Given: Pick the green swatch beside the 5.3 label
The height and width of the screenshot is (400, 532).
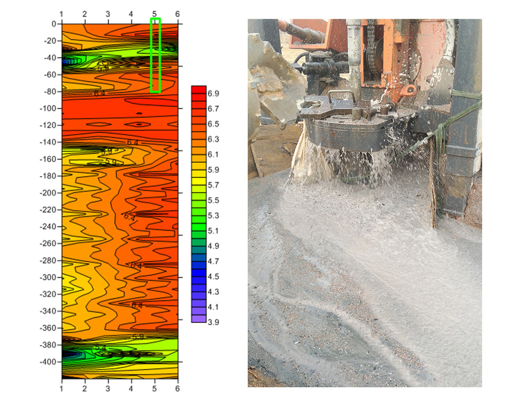Looking at the screenshot, I should coord(198,216).
